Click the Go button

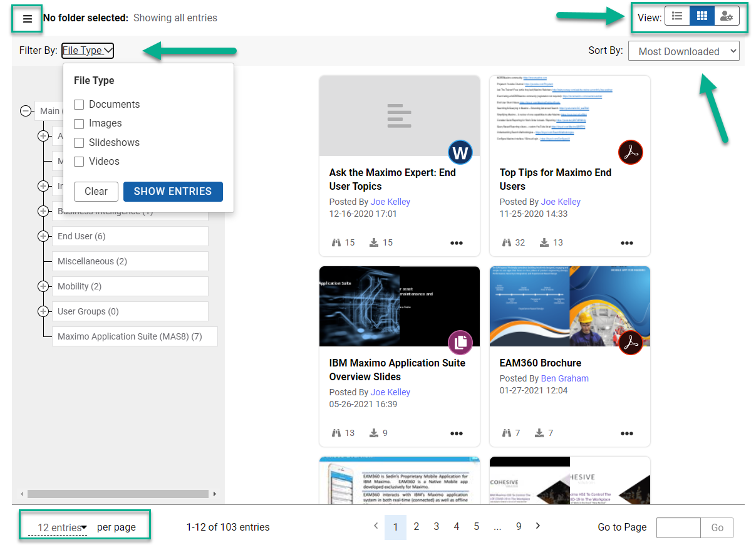click(717, 527)
